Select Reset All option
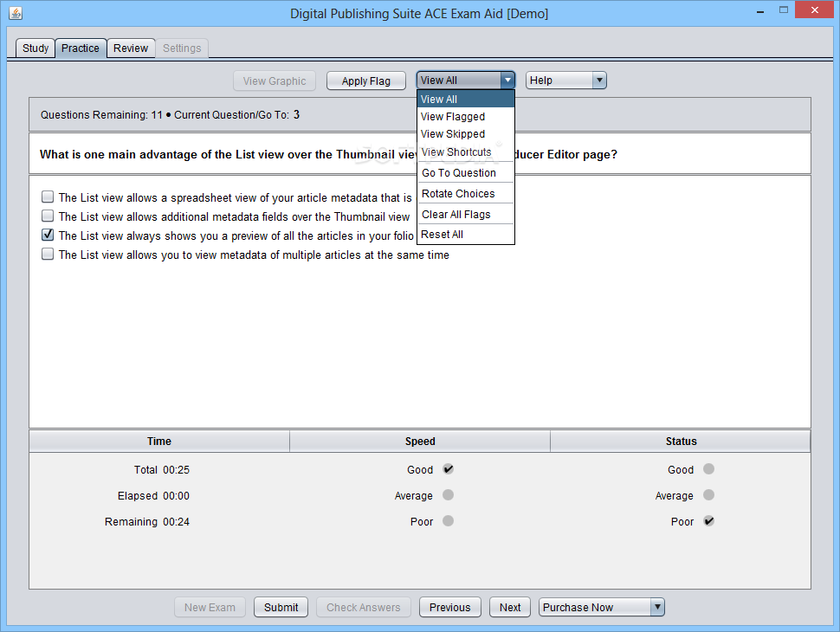840x632 pixels. click(x=466, y=235)
